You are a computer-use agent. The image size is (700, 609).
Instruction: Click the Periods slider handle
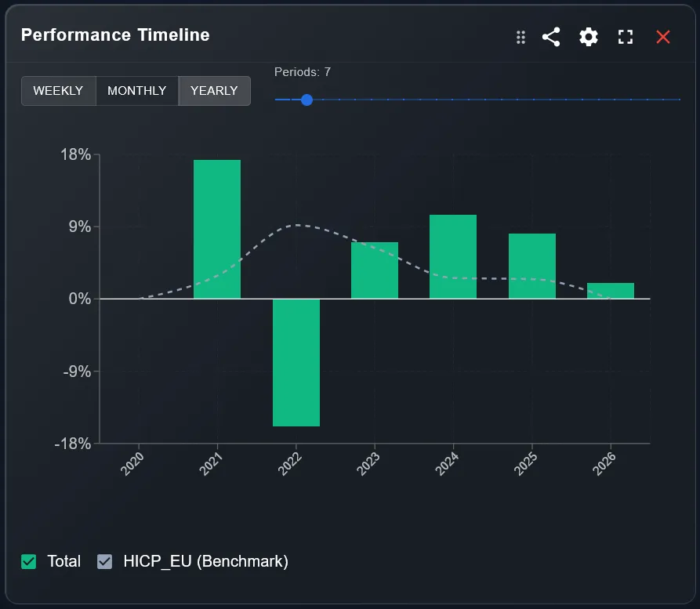306,100
